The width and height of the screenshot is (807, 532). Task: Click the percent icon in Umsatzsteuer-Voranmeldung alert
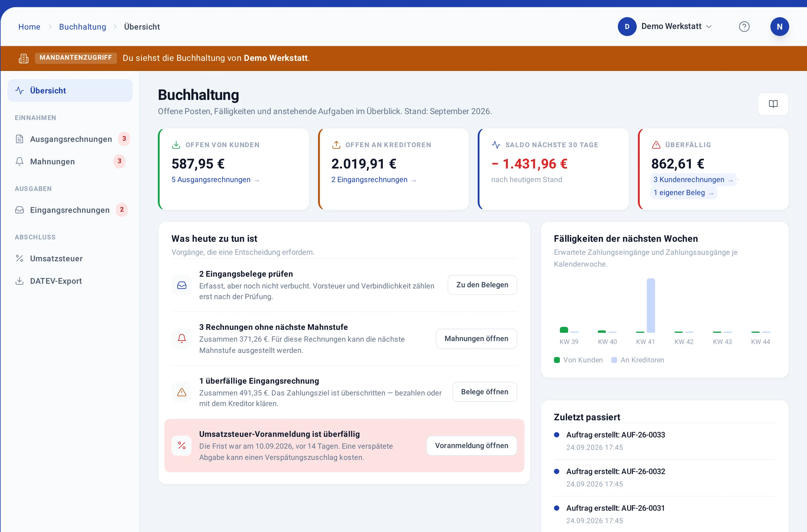[182, 445]
